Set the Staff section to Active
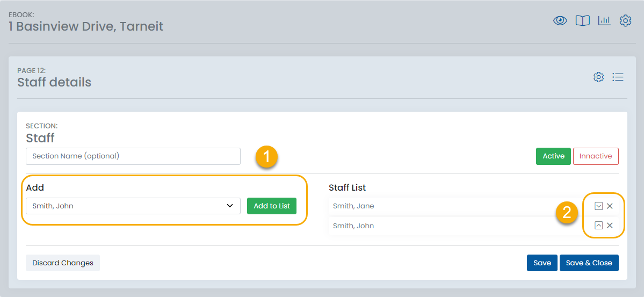Image resolution: width=644 pixels, height=297 pixels. (553, 156)
